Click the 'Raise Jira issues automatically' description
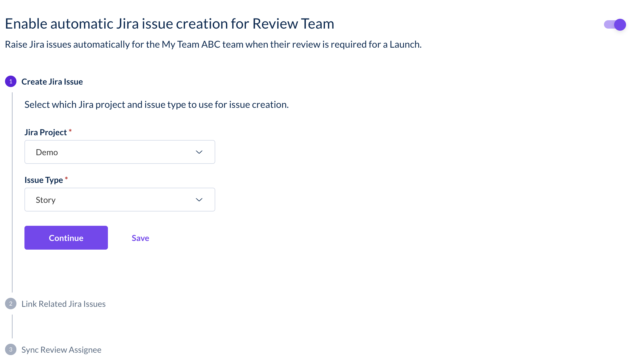The width and height of the screenshot is (632, 364). 213,44
